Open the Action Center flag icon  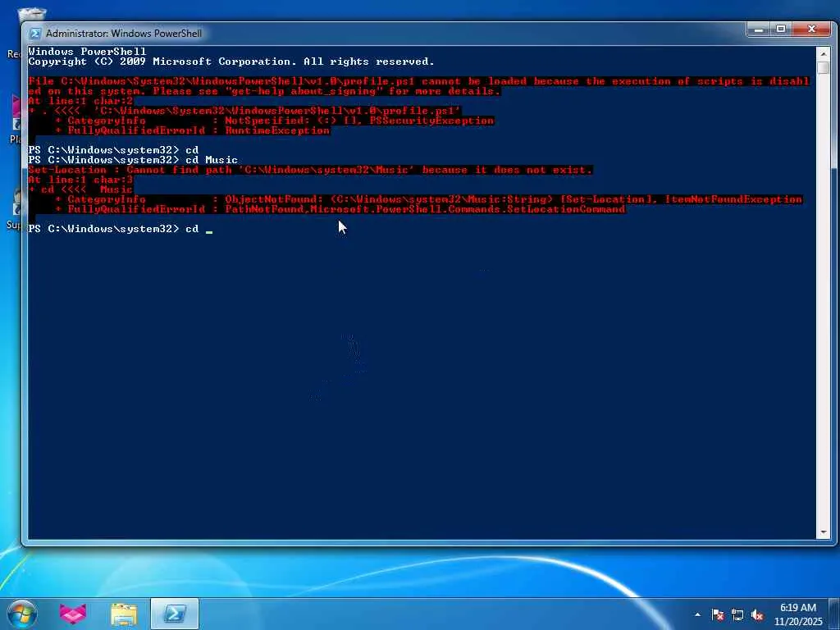coord(718,614)
